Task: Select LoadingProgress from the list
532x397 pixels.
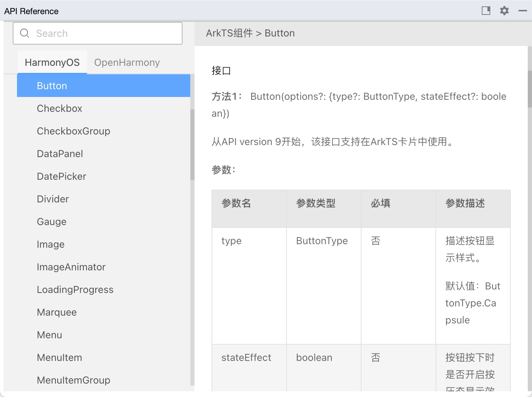Action: coord(75,290)
